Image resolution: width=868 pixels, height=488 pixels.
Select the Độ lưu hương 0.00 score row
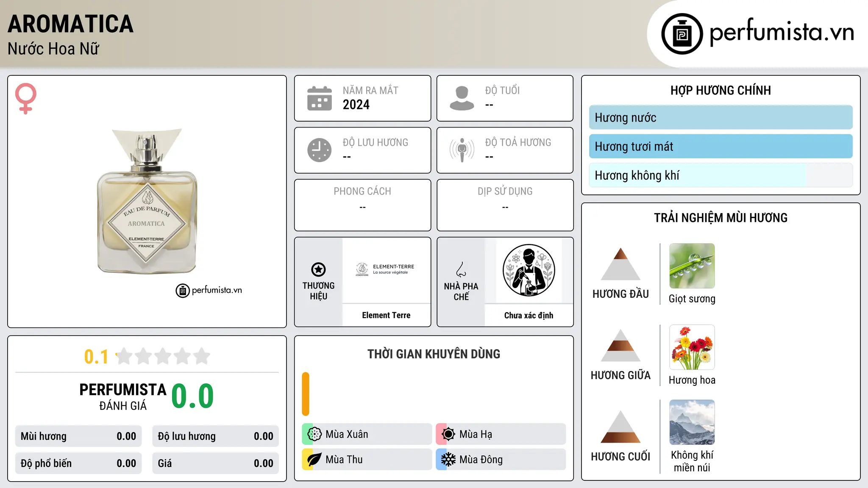tap(215, 436)
